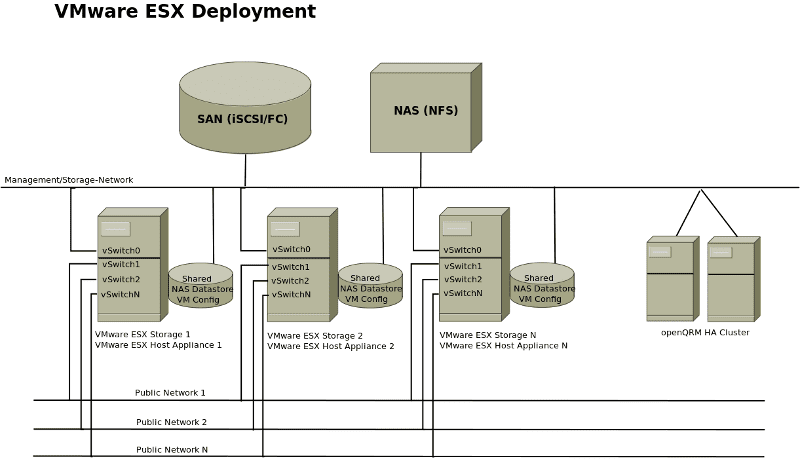Screen dimensions: 800x465
Task: Click the VMware ESX Storage 2 caption
Action: pos(315,336)
